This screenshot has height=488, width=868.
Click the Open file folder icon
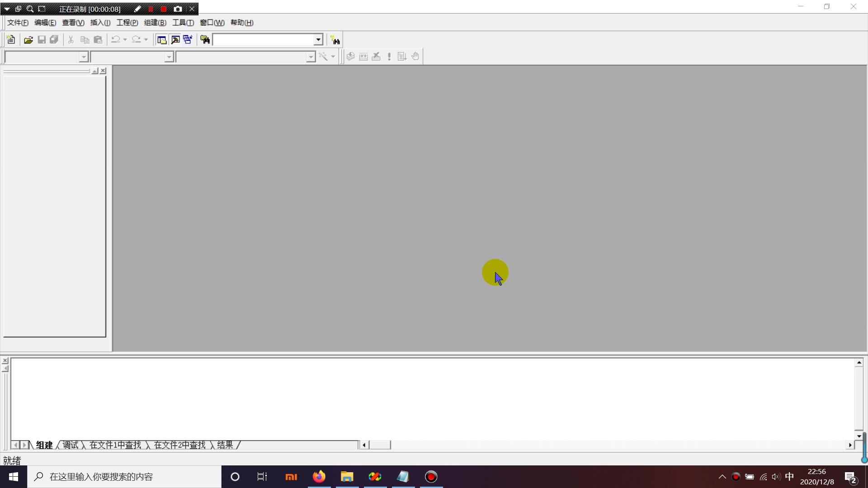(x=28, y=40)
